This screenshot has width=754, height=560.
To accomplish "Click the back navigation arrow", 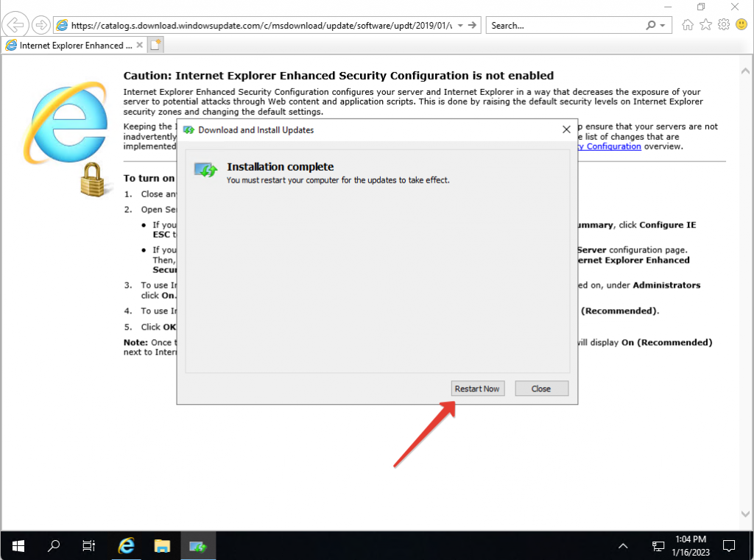I will click(x=15, y=24).
